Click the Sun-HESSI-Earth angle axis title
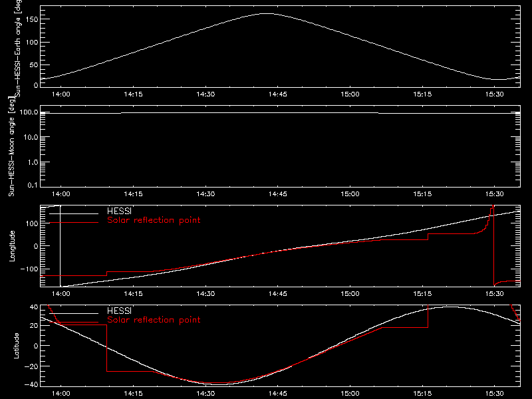 coord(18,48)
